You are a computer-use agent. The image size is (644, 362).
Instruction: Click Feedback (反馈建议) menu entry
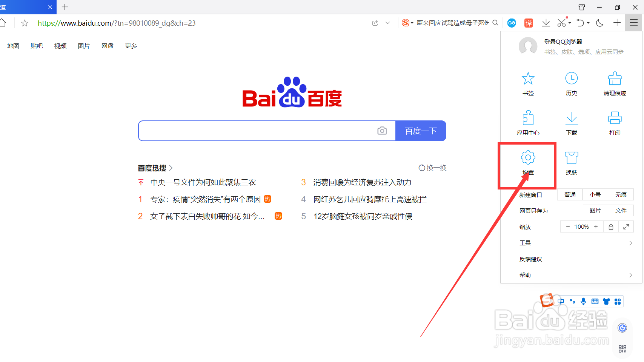coord(531,259)
